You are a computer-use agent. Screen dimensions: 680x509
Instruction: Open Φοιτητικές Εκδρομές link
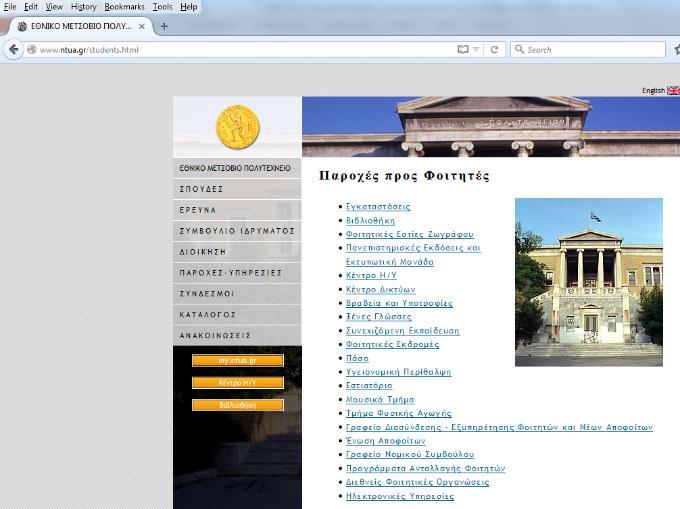point(392,344)
